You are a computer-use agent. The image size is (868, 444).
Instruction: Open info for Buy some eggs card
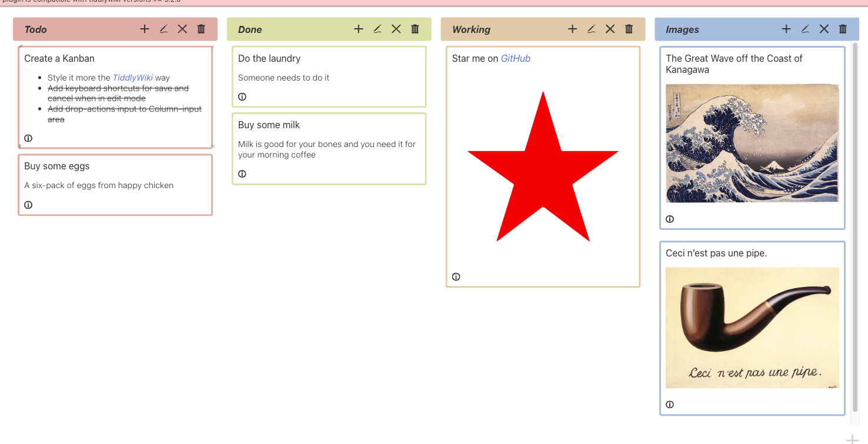pos(28,205)
